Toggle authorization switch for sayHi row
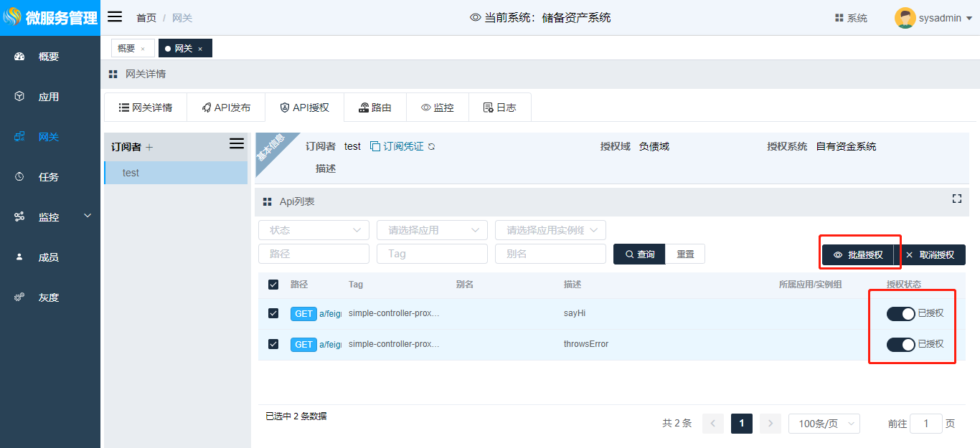 pyautogui.click(x=900, y=313)
